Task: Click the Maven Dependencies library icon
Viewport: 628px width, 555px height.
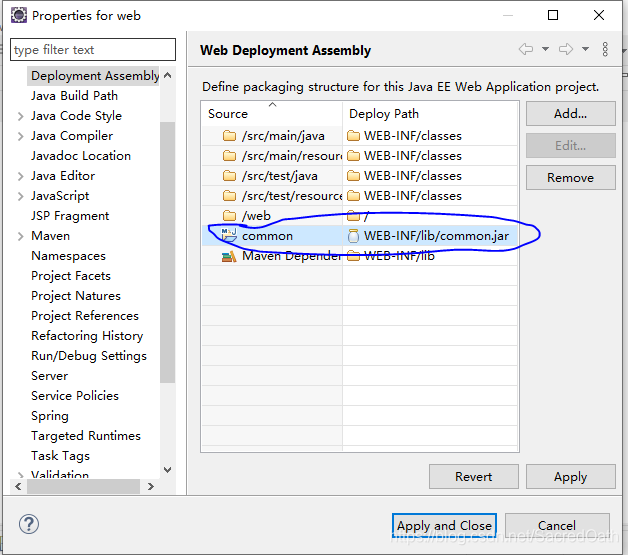Action: [x=229, y=256]
